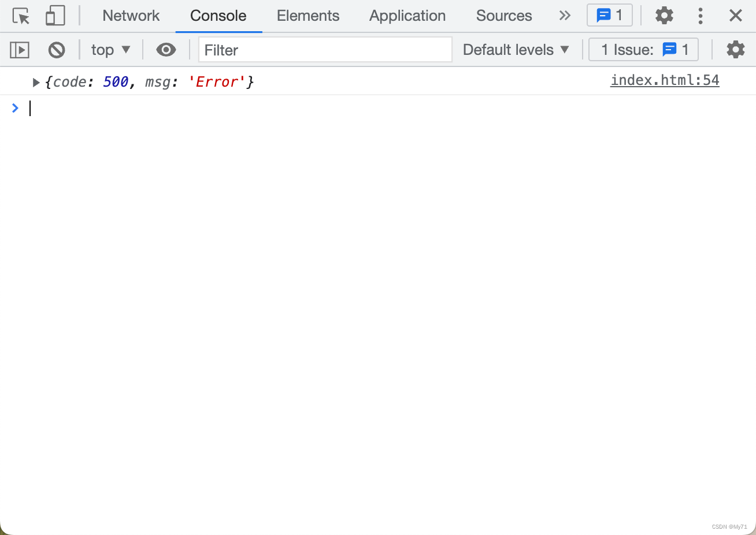Switch to the Elements tab
This screenshot has width=756, height=535.
point(308,16)
